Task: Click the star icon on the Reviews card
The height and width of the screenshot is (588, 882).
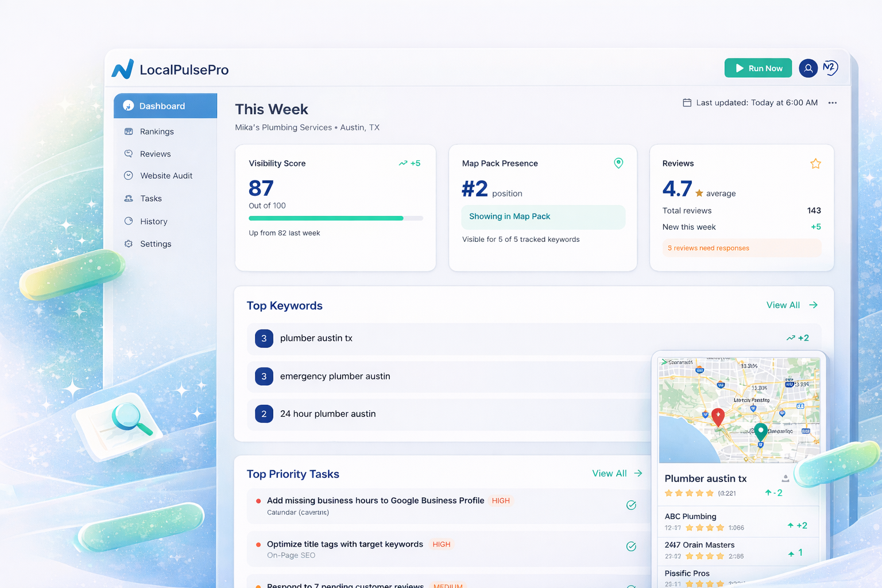Action: [x=815, y=163]
